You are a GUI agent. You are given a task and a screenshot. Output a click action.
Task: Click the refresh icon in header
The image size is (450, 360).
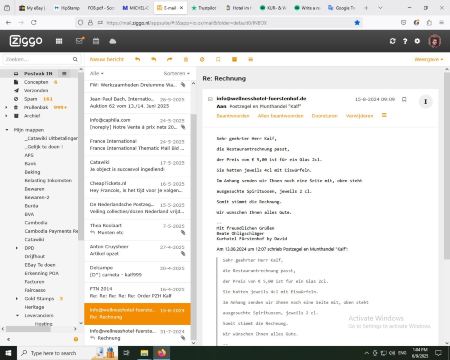click(392, 41)
